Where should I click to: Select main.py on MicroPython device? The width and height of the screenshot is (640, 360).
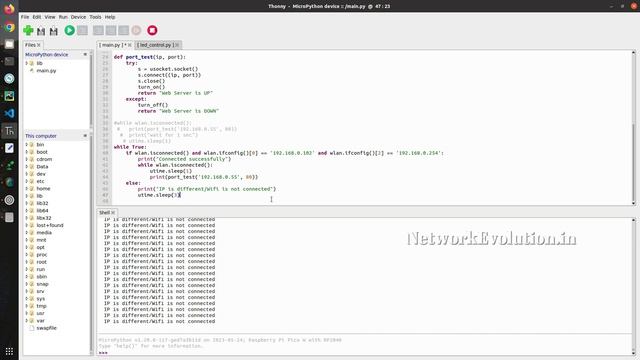pyautogui.click(x=46, y=71)
